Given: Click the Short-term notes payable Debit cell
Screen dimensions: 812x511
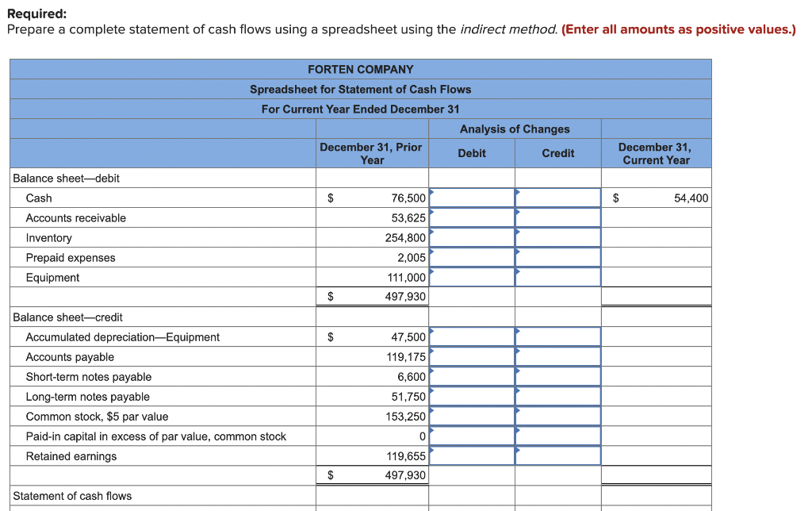Looking at the screenshot, I should click(x=472, y=376).
